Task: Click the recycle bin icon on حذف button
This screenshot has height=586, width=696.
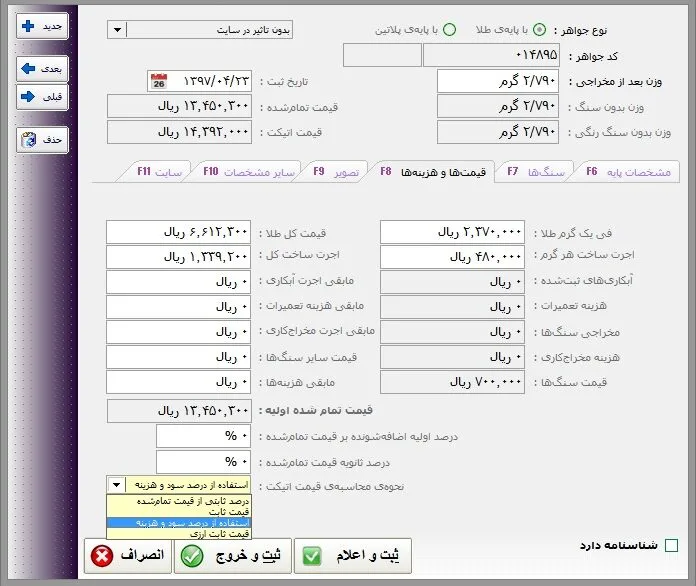Action: pyautogui.click(x=29, y=140)
